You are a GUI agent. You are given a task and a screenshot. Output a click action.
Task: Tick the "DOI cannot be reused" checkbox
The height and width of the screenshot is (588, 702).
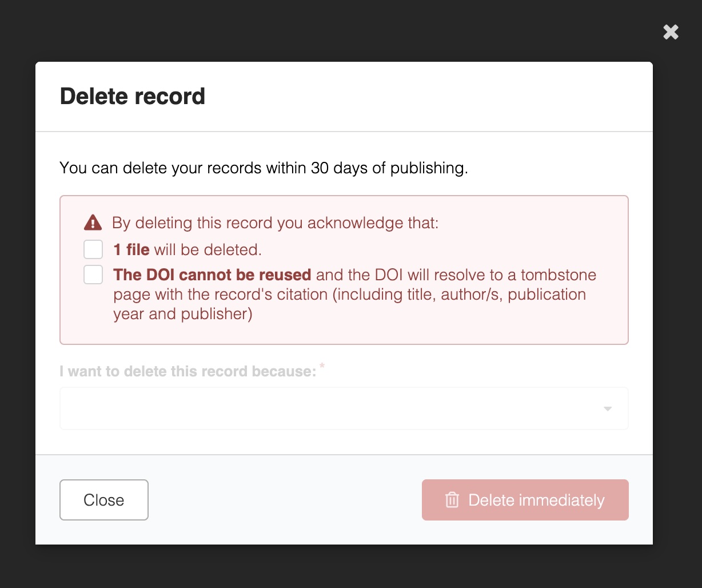coord(93,275)
